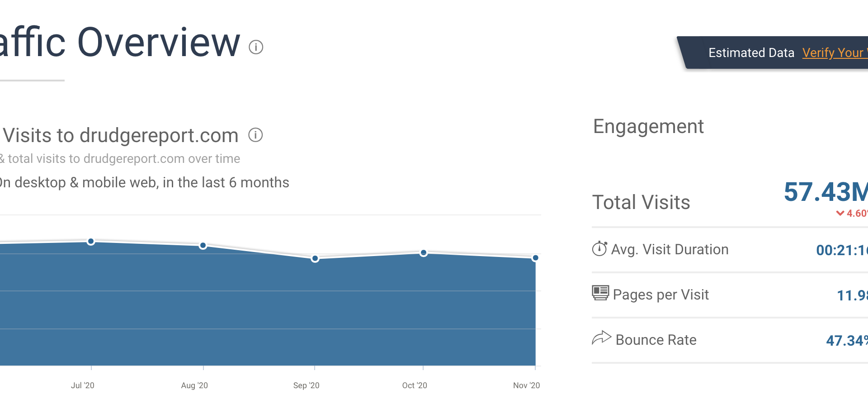Screen dimensions: 868x409
Task: Click the Estimated Data banner label
Action: (751, 53)
